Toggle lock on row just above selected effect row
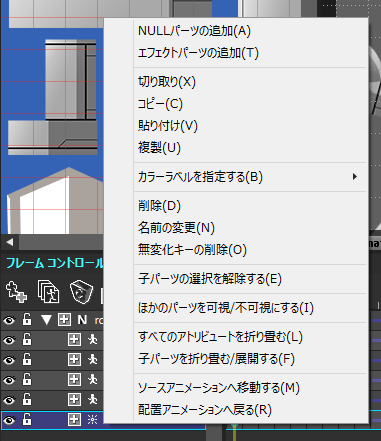 (27, 399)
